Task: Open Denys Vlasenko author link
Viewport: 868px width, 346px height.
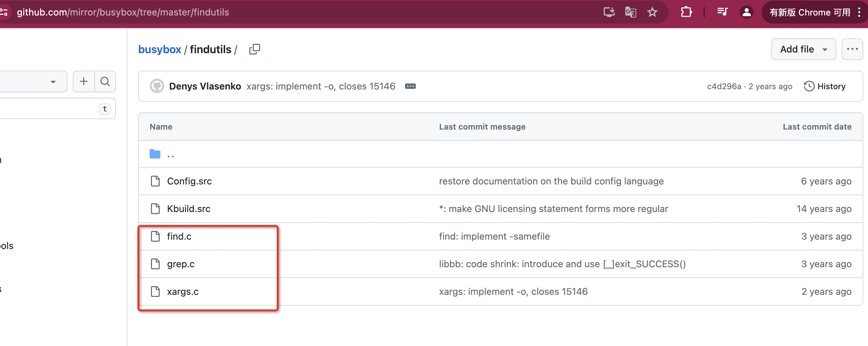Action: [x=205, y=86]
